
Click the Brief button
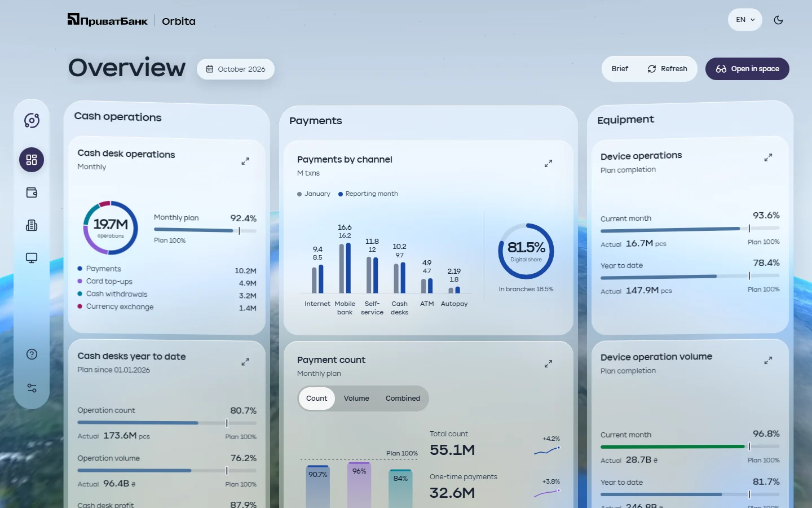pyautogui.click(x=620, y=69)
